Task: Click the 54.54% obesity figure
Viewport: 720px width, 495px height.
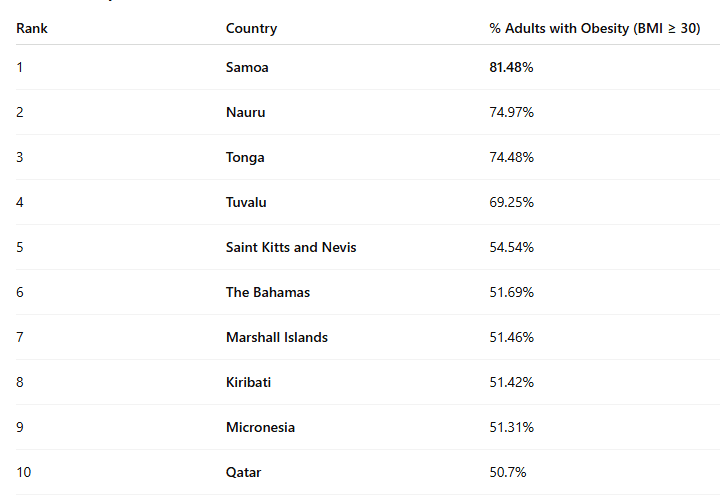Action: click(x=511, y=248)
